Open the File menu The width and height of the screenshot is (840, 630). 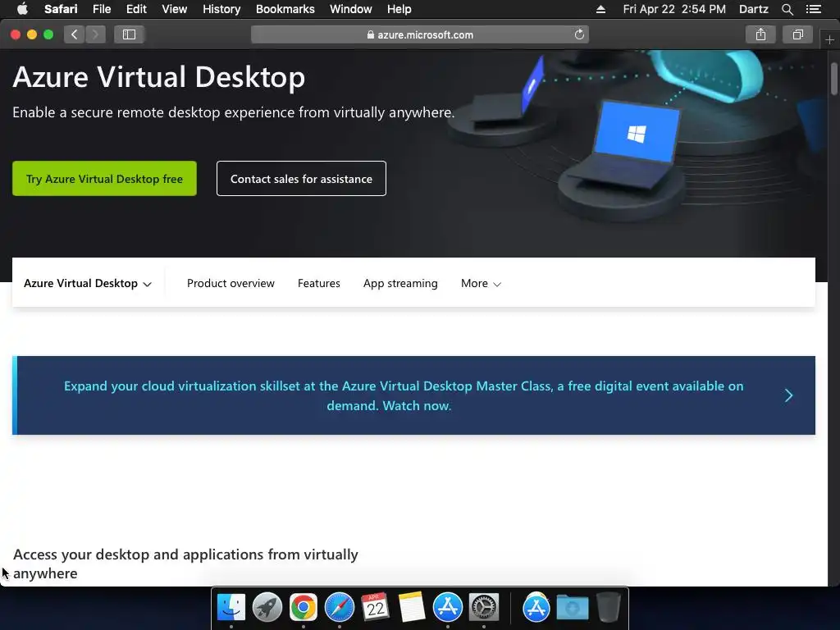tap(102, 9)
